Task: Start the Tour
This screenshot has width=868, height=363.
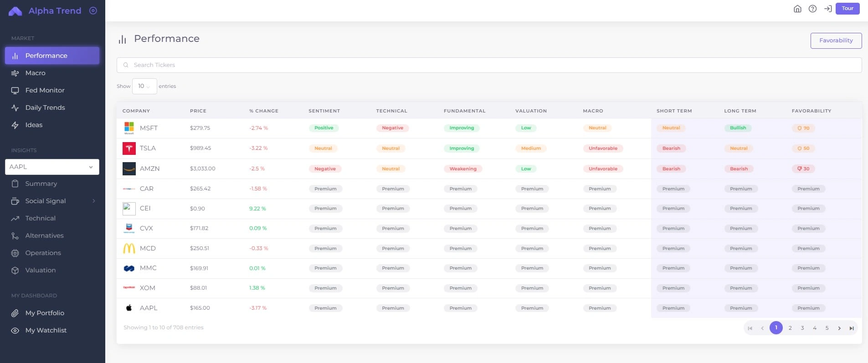Action: click(847, 9)
